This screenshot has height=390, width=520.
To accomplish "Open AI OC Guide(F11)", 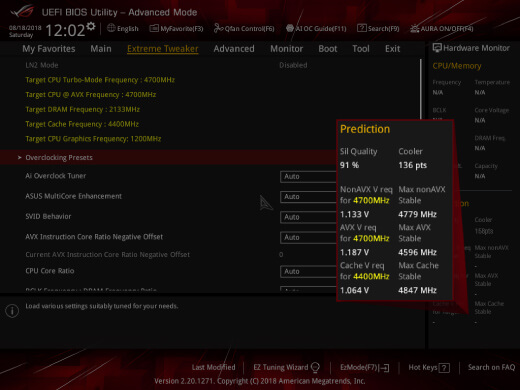I will click(x=316, y=29).
